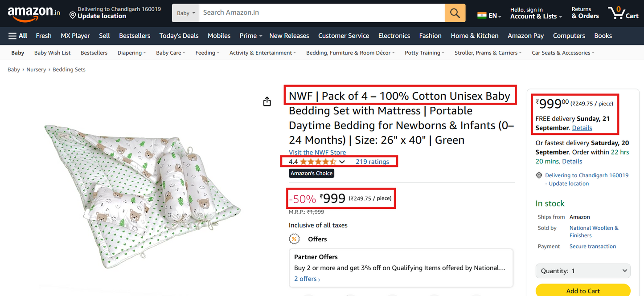Click the Search Amazon.in input field
Viewport: 644px width, 296px height.
pos(322,13)
